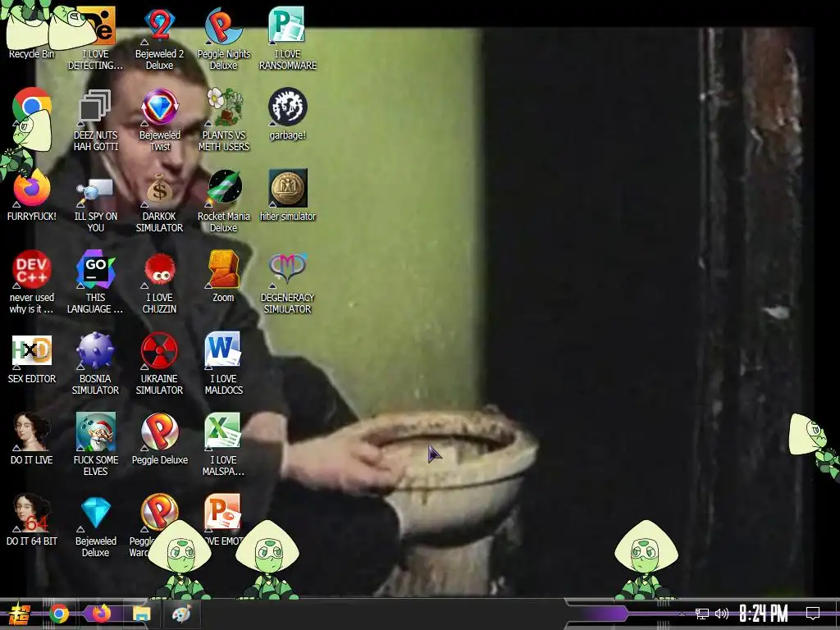The image size is (840, 630).
Task: Open the Dev C++ desktop shortcut
Action: (32, 282)
